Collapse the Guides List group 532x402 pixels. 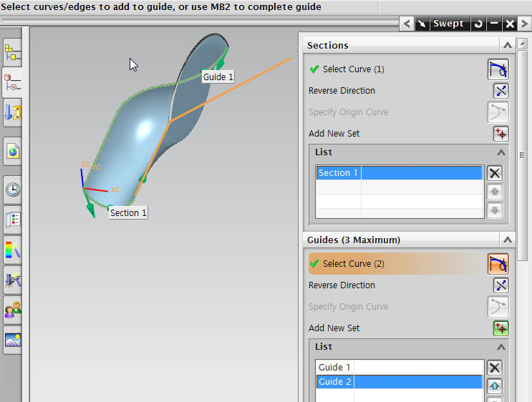click(x=501, y=347)
